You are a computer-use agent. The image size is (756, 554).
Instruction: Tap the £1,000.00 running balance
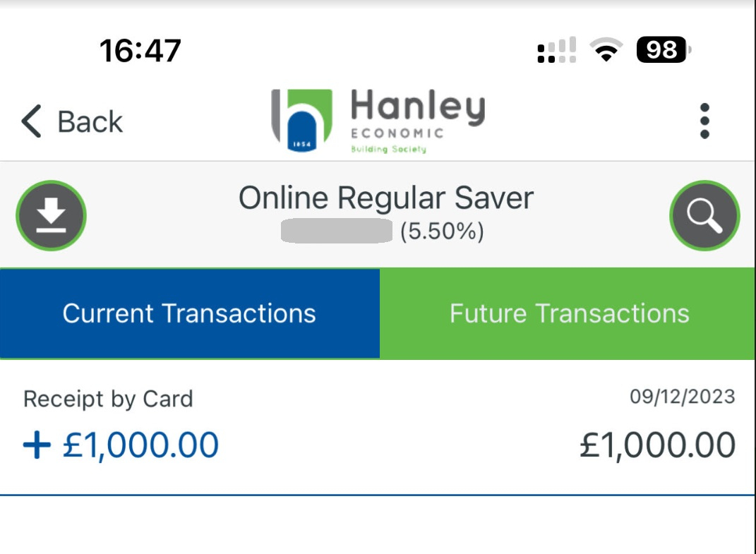click(x=658, y=445)
